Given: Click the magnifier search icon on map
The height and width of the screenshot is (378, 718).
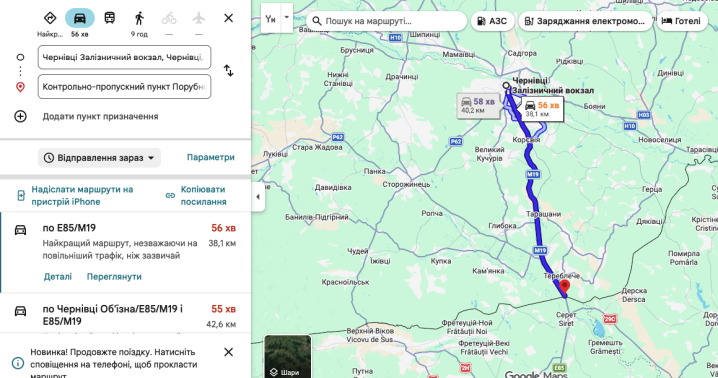Looking at the screenshot, I should (x=316, y=21).
